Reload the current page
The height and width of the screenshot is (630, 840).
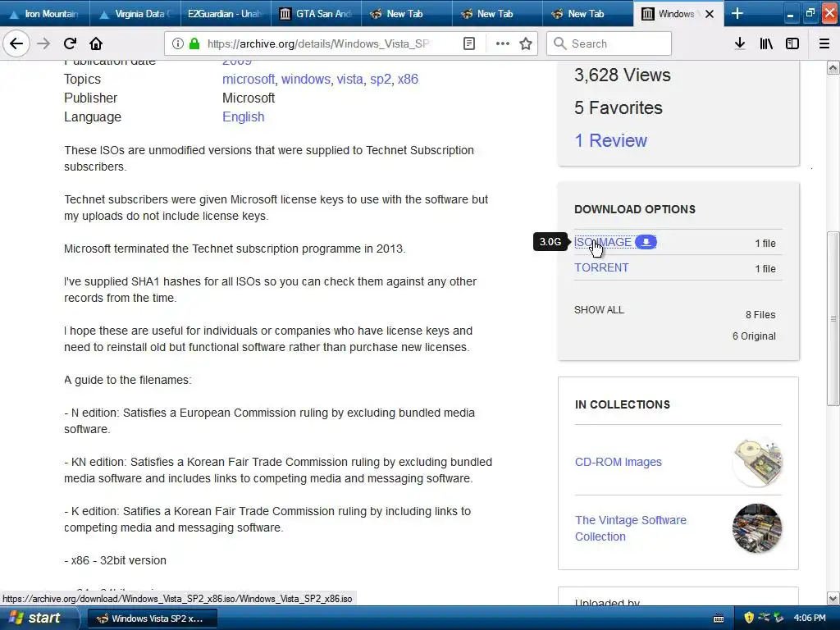[x=70, y=43]
